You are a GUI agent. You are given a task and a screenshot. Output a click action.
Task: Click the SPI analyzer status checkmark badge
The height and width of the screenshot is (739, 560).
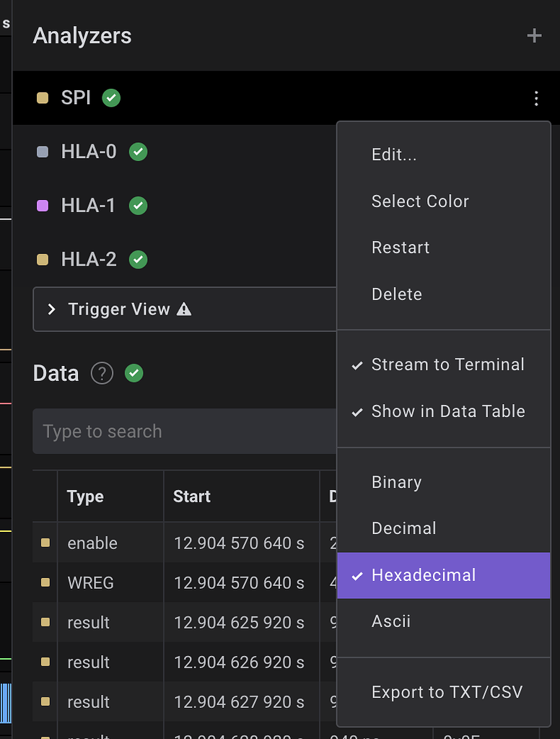tap(110, 98)
